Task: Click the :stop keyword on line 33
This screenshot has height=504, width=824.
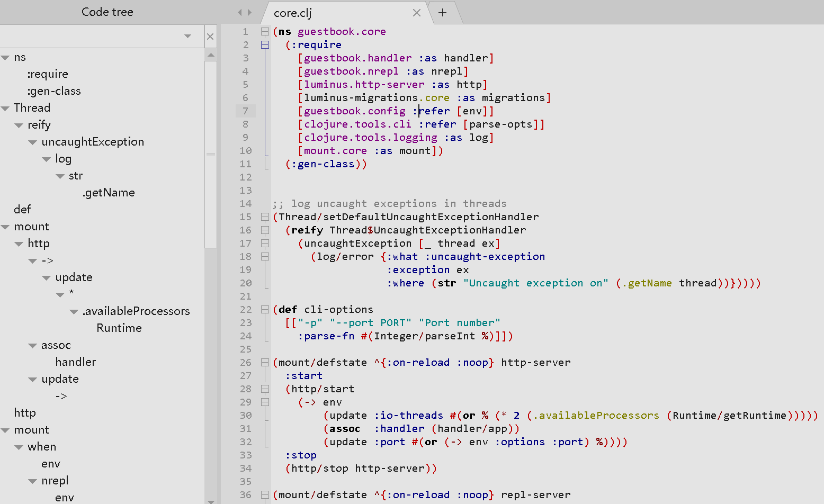Action: (301, 455)
